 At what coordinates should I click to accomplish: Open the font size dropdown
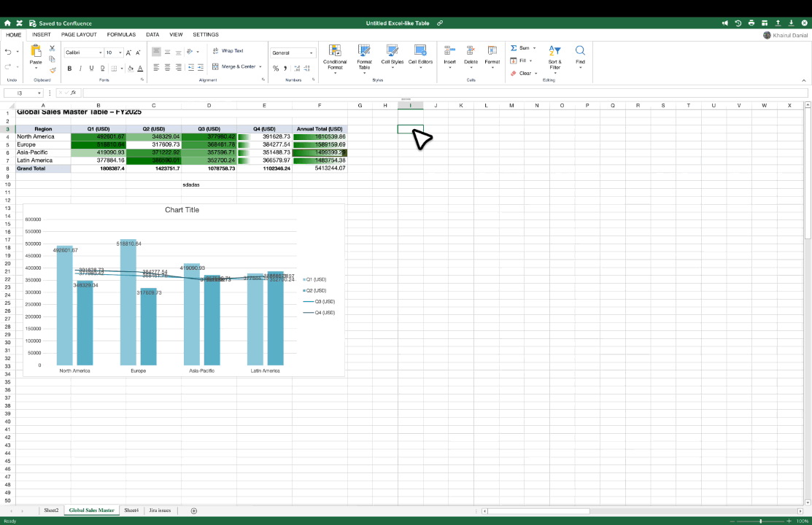pos(119,52)
